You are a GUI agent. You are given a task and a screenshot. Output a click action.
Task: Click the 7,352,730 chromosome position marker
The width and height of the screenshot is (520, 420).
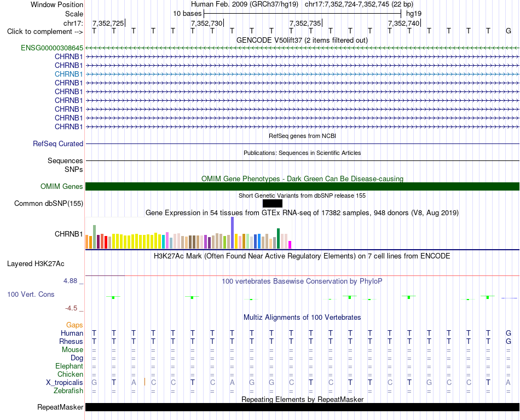coord(207,23)
